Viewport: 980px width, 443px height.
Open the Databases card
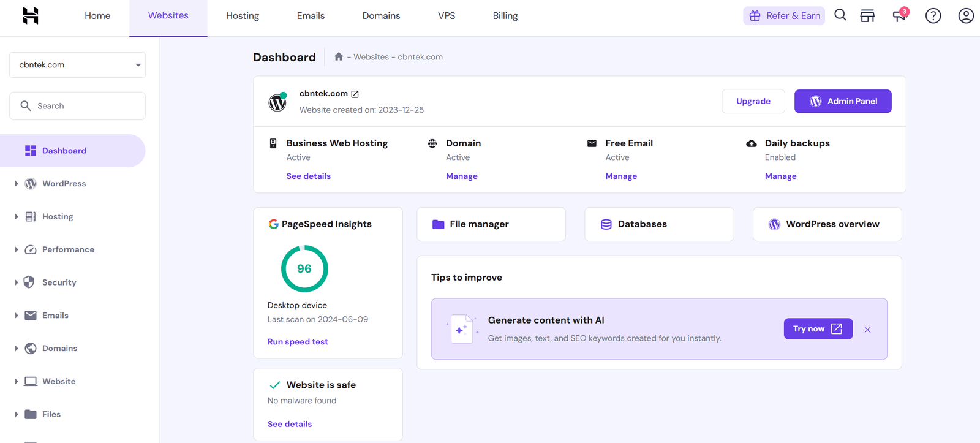click(659, 224)
